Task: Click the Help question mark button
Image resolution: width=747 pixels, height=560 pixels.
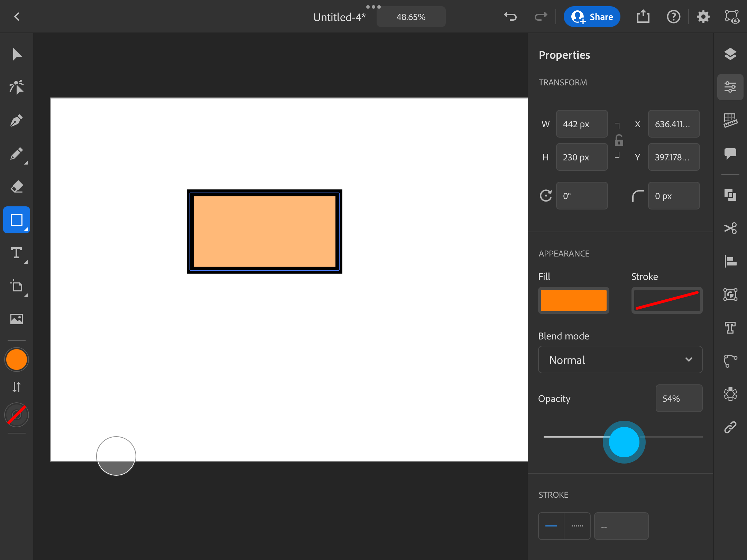Action: (673, 16)
